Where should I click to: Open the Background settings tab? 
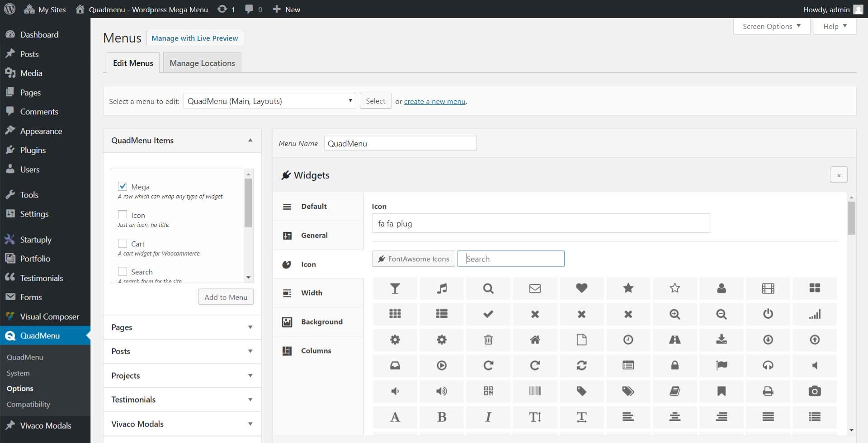(318, 322)
